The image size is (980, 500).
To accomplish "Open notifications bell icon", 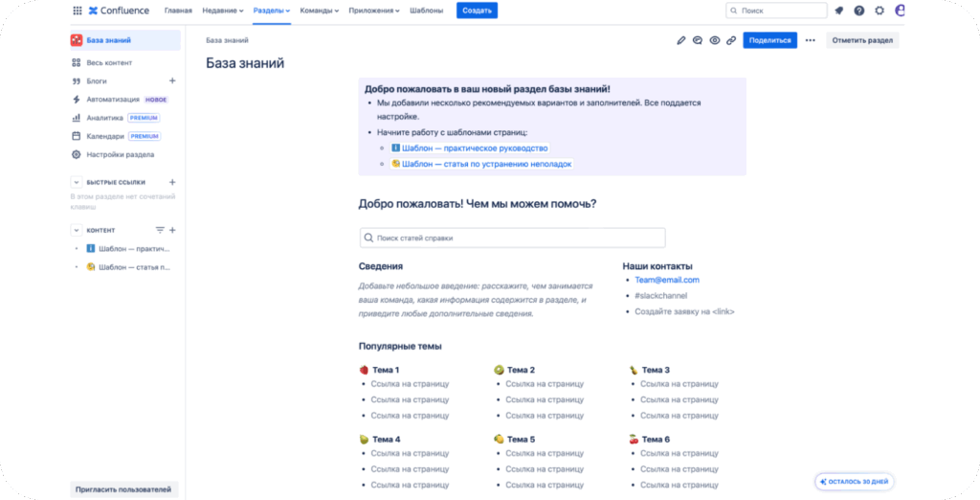I will [x=839, y=11].
